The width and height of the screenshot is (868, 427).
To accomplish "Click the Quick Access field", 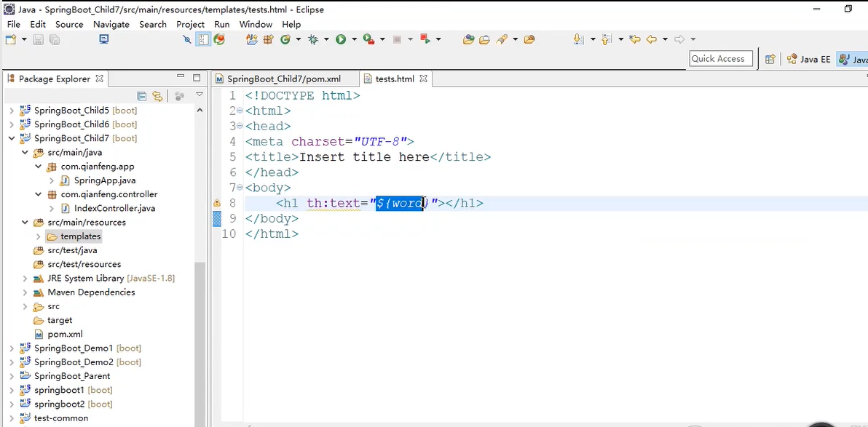I will click(x=722, y=59).
